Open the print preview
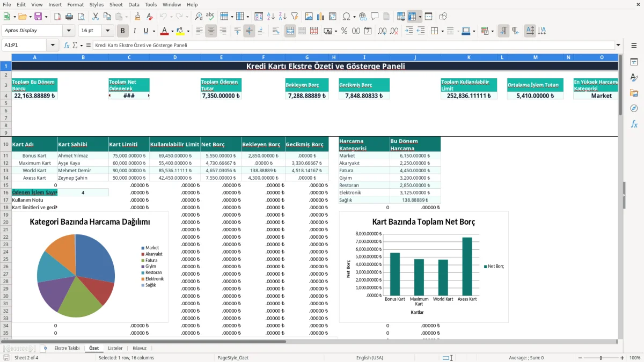The width and height of the screenshot is (644, 362). (81, 17)
